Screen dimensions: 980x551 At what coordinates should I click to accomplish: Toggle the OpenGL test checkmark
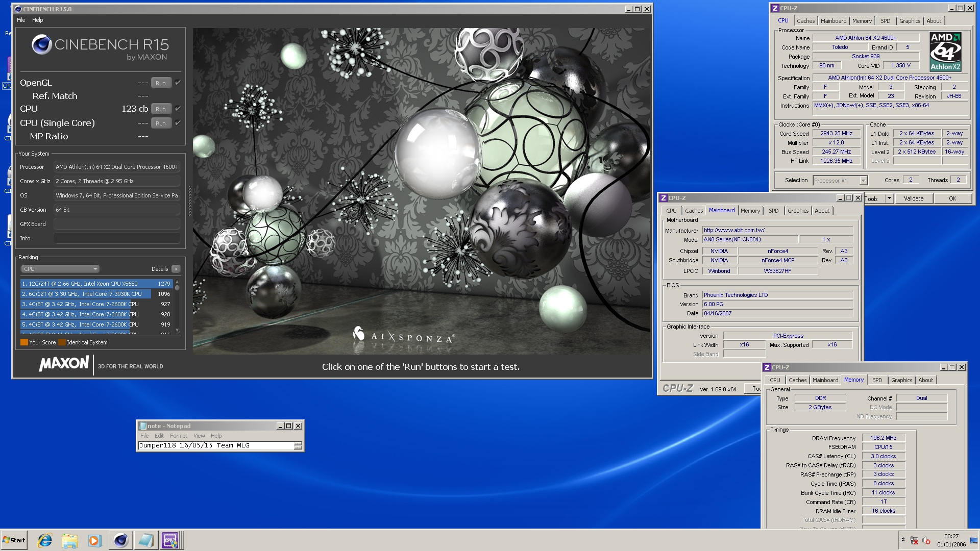click(x=178, y=82)
